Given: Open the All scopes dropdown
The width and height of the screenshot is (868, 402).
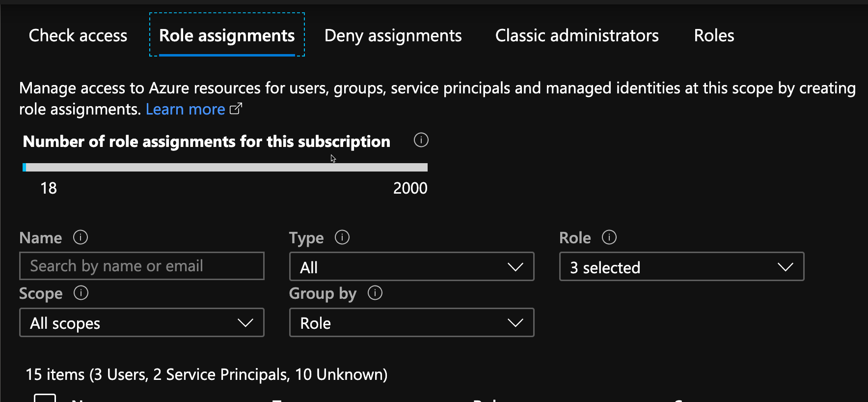Looking at the screenshot, I should [x=141, y=323].
